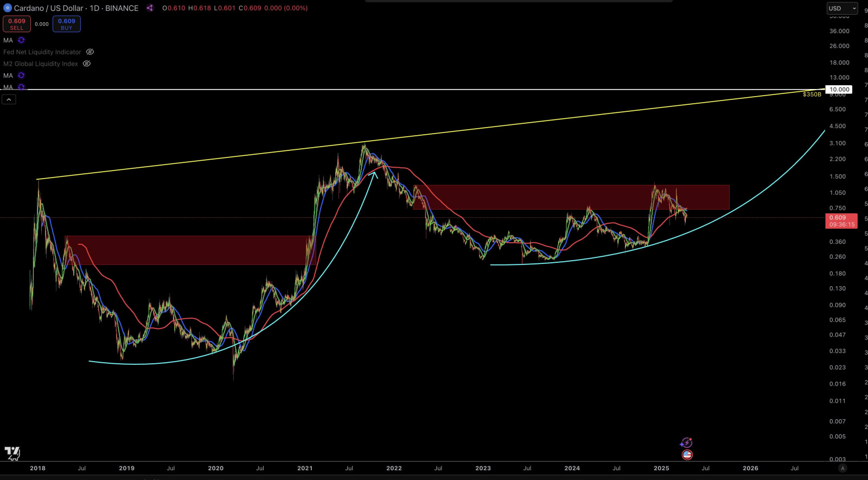Click the Cardano coin logo icon
This screenshot has width=868, height=480.
click(x=8, y=8)
